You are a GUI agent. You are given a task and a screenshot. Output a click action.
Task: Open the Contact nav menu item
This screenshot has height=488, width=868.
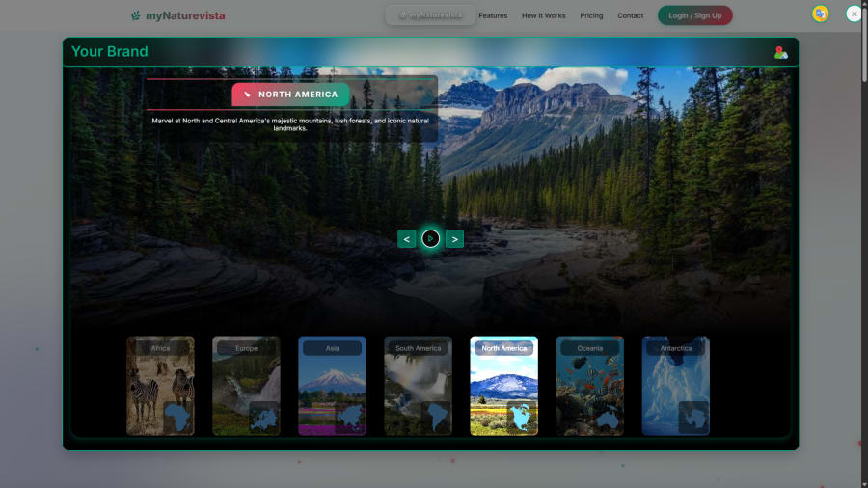[x=630, y=15]
